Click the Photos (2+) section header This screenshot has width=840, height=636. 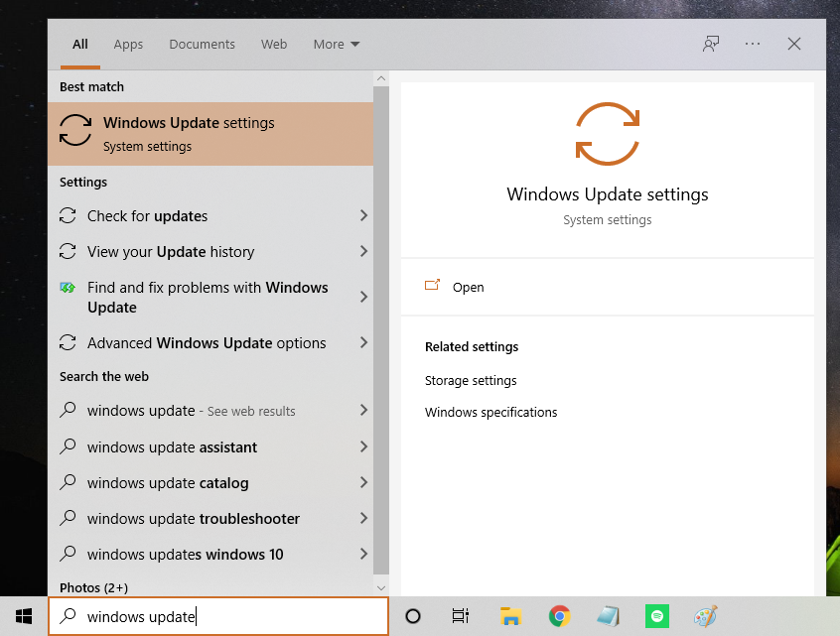93,587
